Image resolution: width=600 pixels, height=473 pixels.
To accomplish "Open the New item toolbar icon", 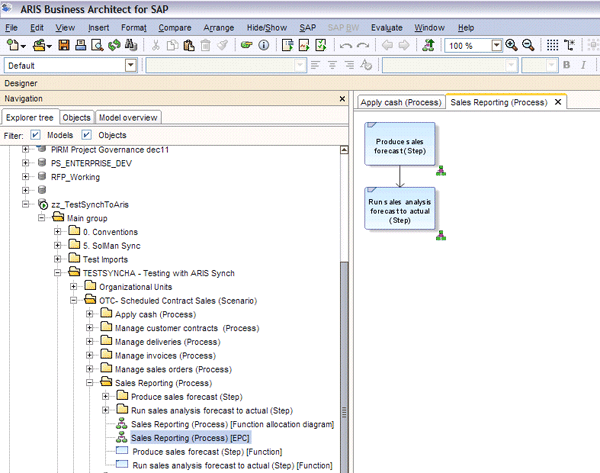I will (x=13, y=45).
